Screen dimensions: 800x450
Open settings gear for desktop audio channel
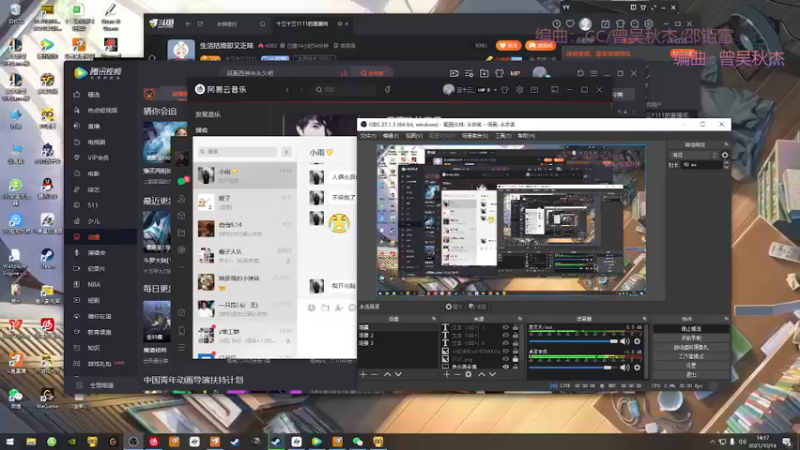637,367
